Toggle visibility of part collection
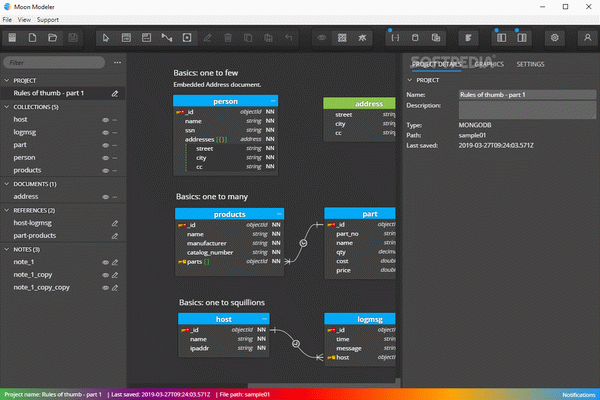 [105, 145]
